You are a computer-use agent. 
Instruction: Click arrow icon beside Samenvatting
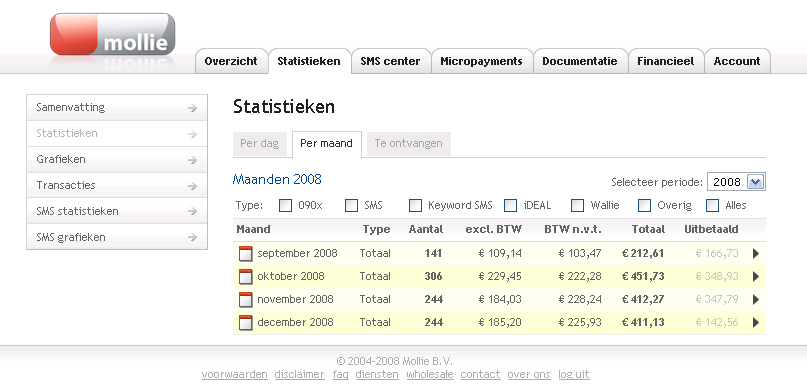(x=192, y=108)
